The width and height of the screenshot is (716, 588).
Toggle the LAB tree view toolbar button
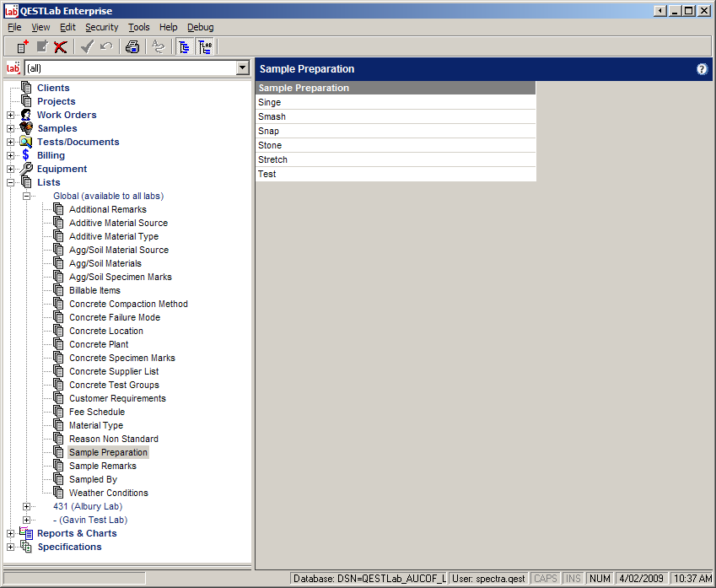coord(205,46)
